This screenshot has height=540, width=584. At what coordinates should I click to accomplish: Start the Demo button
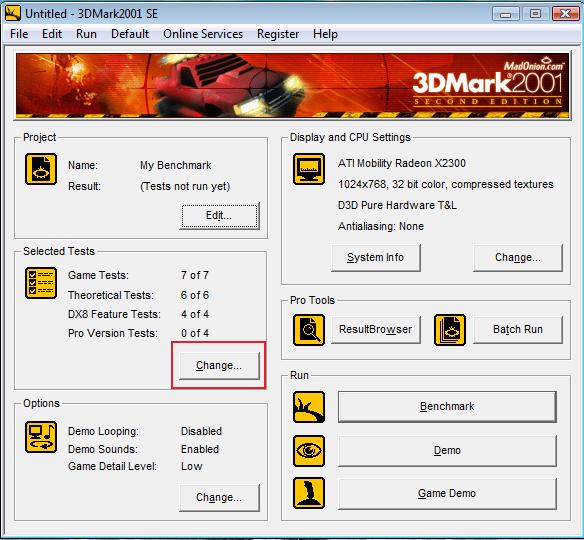(447, 451)
